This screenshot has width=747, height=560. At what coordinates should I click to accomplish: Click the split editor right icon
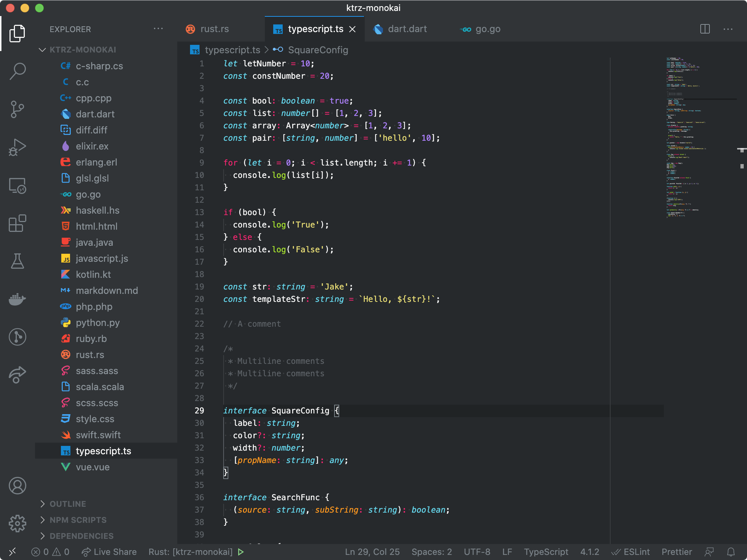coord(705,29)
